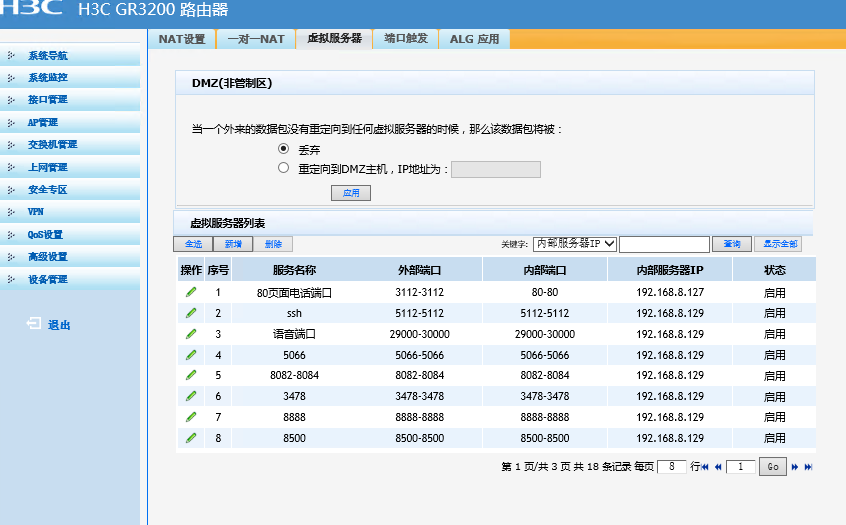Switch to the ALG 应用 tab

coord(474,39)
